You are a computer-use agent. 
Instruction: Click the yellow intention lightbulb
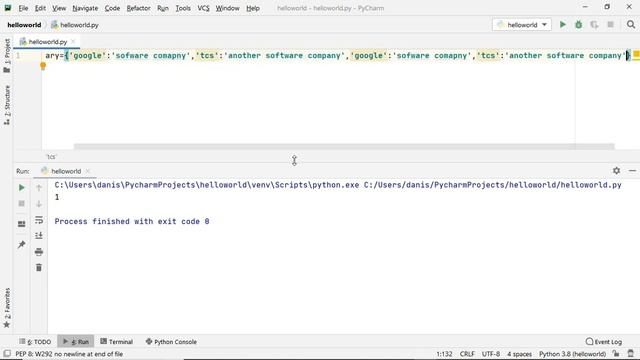pos(43,66)
